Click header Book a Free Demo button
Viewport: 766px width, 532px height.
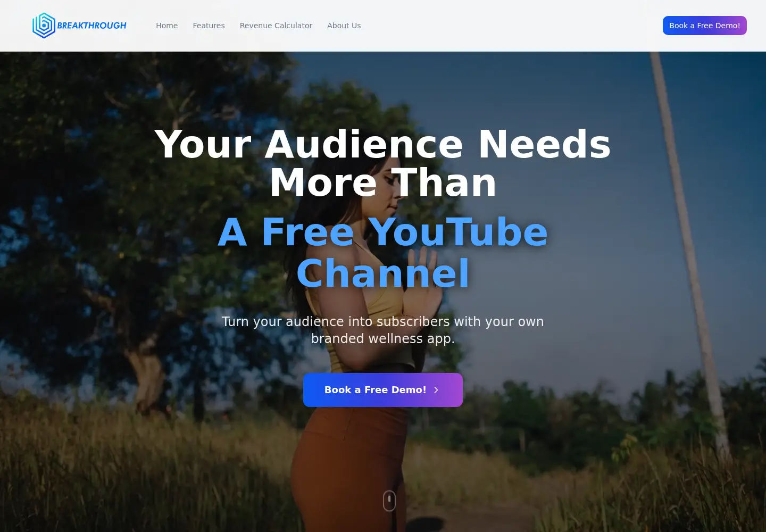point(705,26)
